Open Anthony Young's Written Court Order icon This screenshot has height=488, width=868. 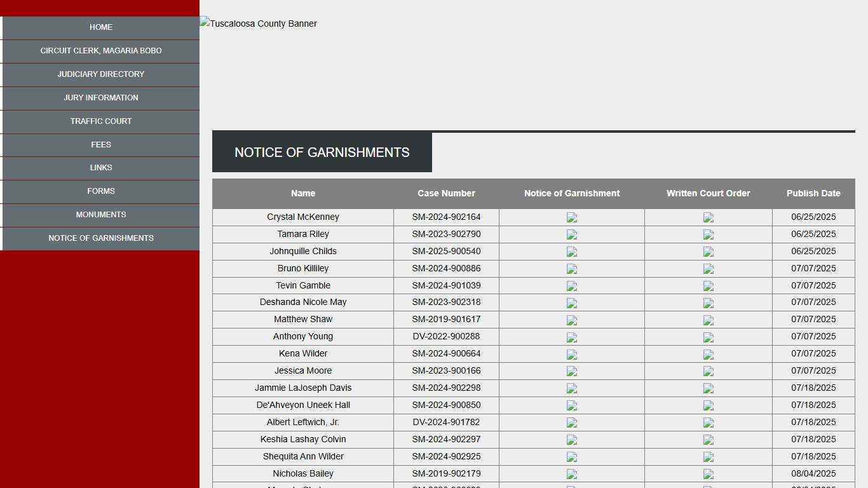[709, 337]
